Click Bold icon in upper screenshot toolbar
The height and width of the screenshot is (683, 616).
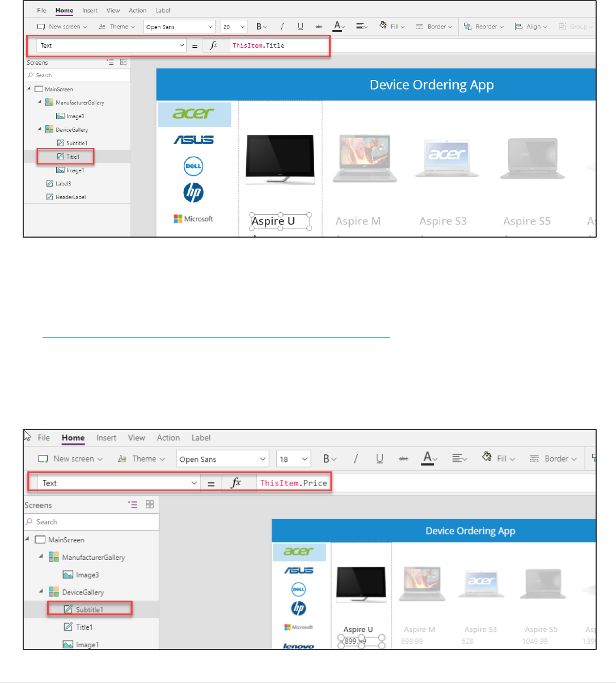pos(261,27)
